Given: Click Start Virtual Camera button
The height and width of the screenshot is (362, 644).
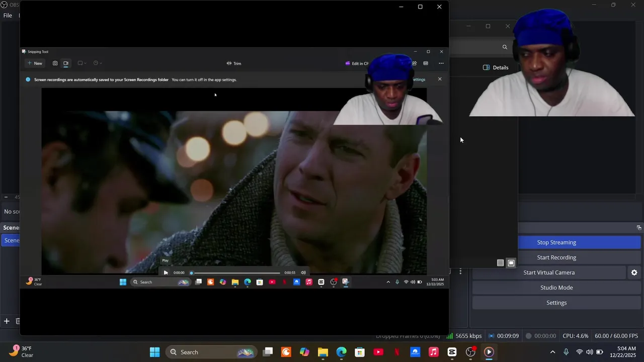Looking at the screenshot, I should pos(549,273).
